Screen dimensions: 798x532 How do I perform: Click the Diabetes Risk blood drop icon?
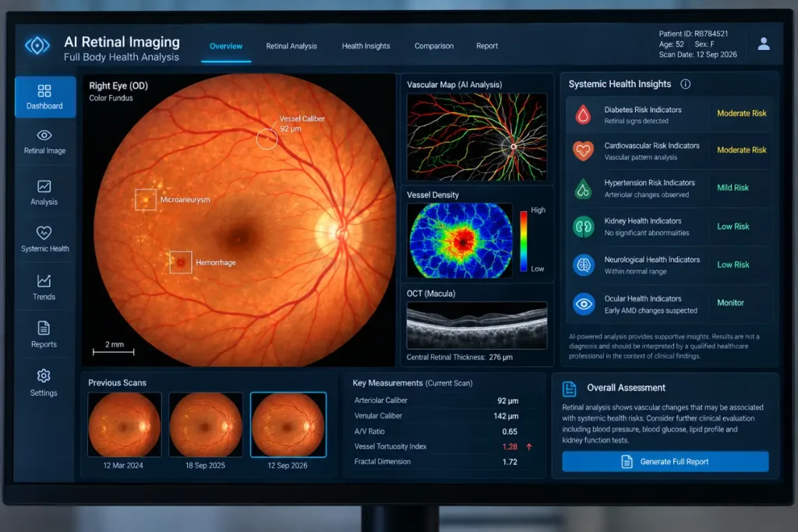[583, 115]
